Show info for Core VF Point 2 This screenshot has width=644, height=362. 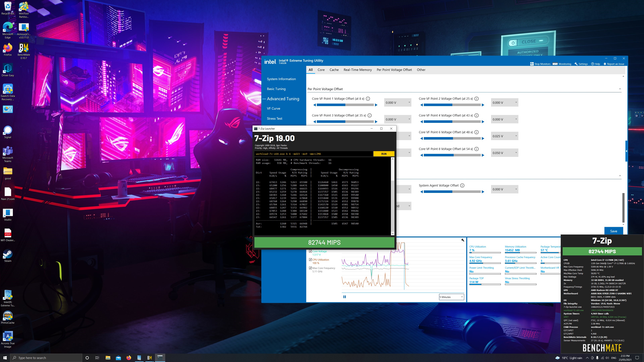click(x=476, y=99)
